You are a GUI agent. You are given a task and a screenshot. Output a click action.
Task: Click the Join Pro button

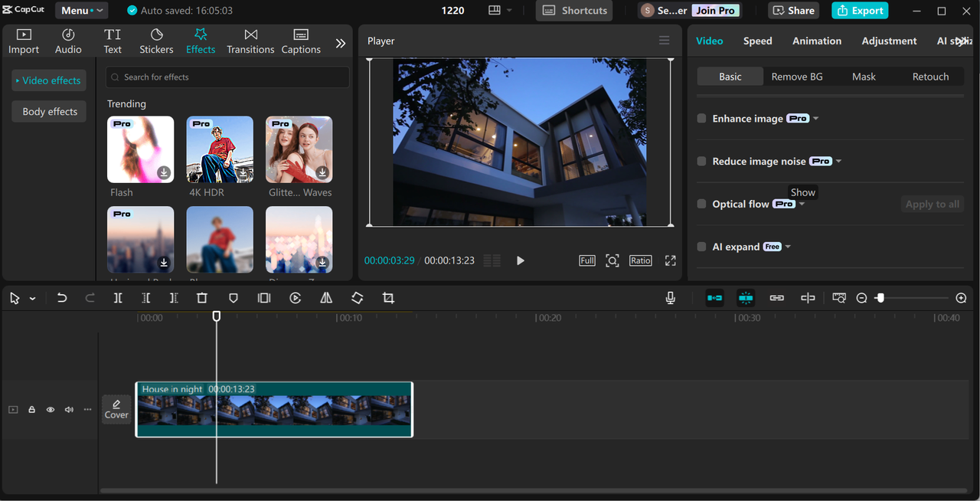coord(716,11)
